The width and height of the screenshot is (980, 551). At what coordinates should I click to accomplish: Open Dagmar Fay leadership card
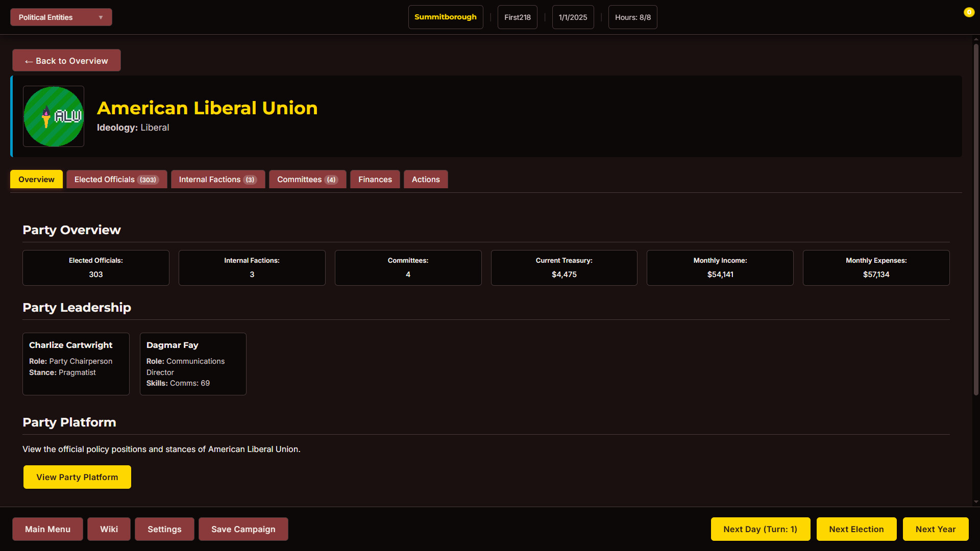(193, 364)
